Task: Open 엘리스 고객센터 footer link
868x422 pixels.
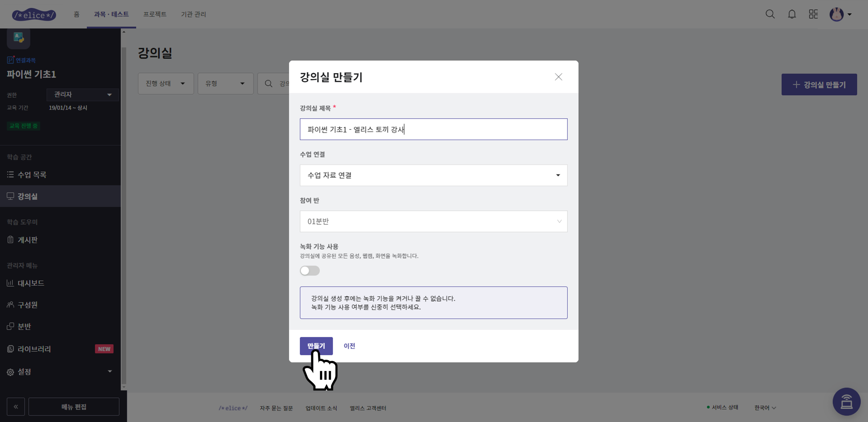Action: click(x=368, y=408)
